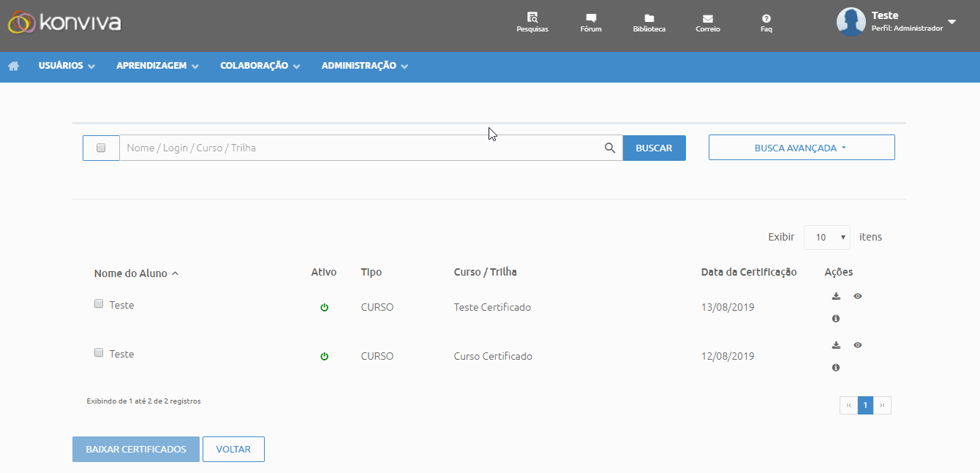Go to first page pagination arrow
980x473 pixels.
pyautogui.click(x=848, y=405)
